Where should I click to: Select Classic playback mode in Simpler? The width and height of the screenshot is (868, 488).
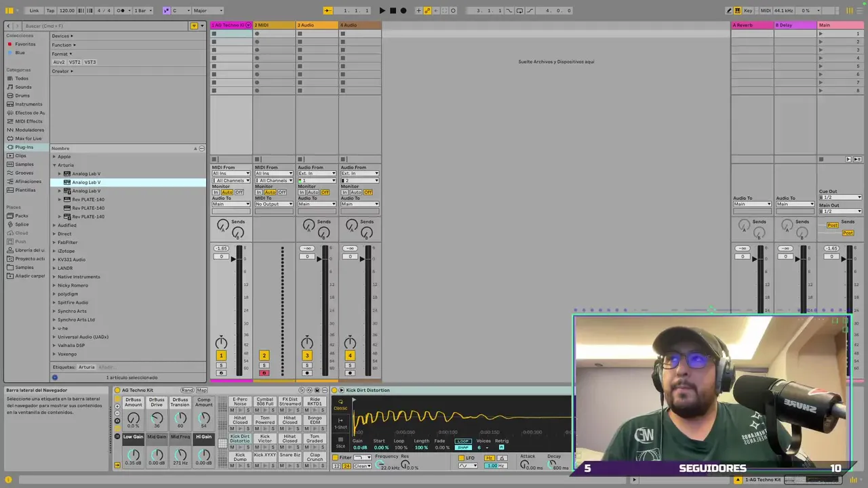340,406
